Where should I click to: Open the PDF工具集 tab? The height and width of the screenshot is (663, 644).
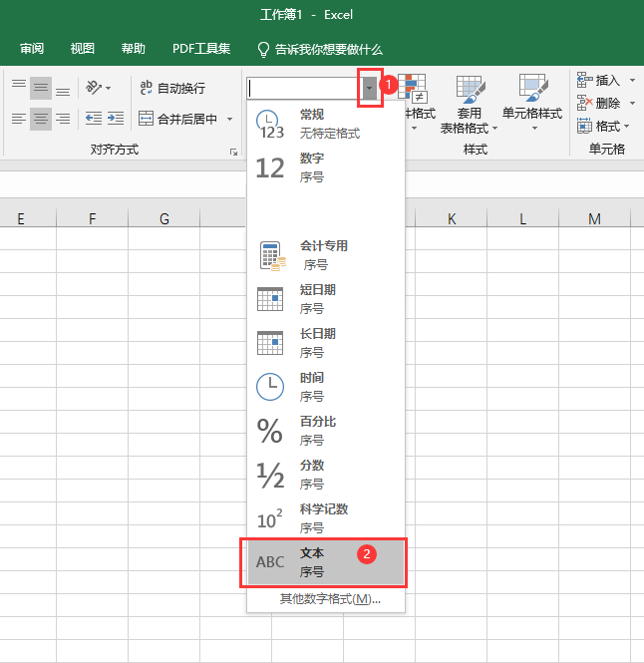click(x=201, y=49)
